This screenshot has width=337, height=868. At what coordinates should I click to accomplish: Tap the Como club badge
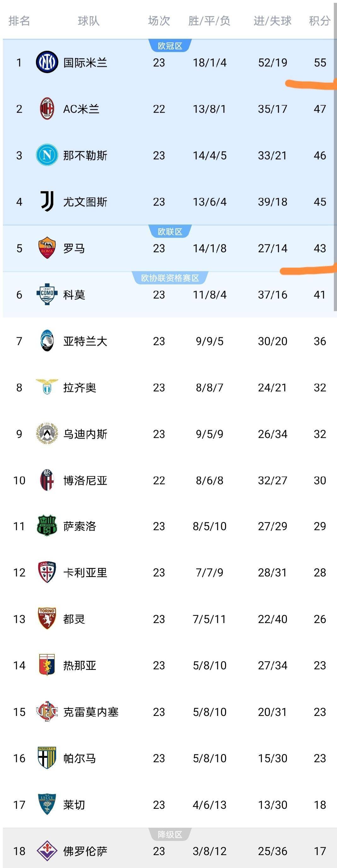click(x=47, y=294)
